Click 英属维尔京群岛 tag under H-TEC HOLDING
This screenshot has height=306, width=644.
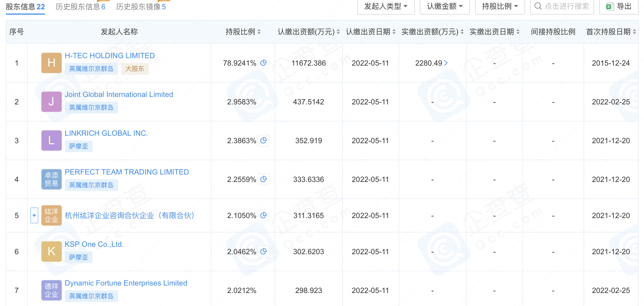point(91,69)
